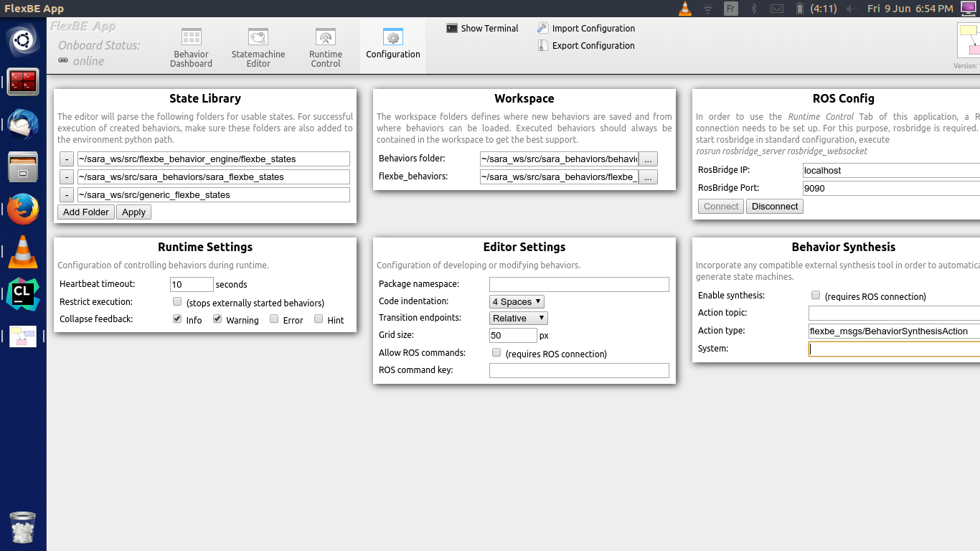Open Ubuntu Dash from the launcher
The width and height of the screenshot is (980, 551).
[23, 40]
